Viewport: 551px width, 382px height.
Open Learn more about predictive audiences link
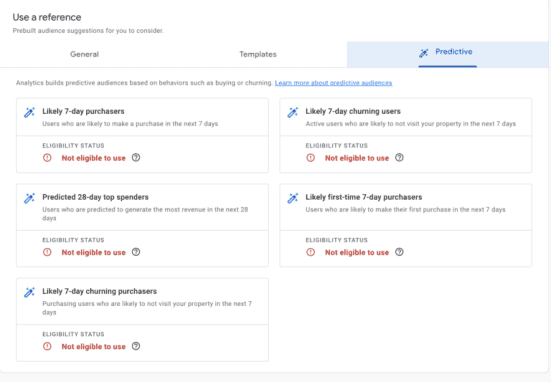[x=333, y=83]
